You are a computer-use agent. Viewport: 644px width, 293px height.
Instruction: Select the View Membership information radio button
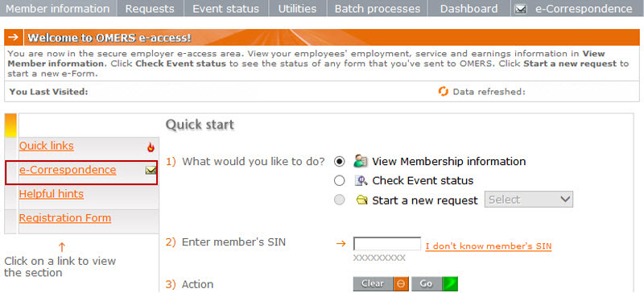339,162
